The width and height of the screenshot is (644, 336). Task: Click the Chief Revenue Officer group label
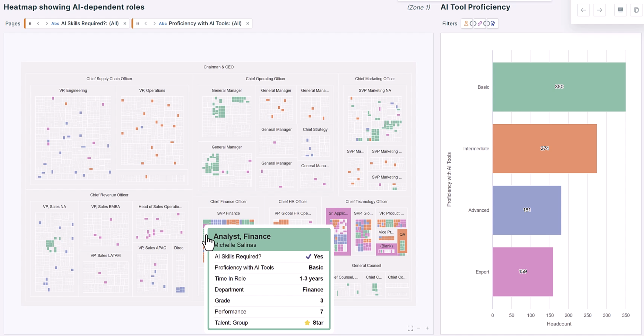coord(109,195)
